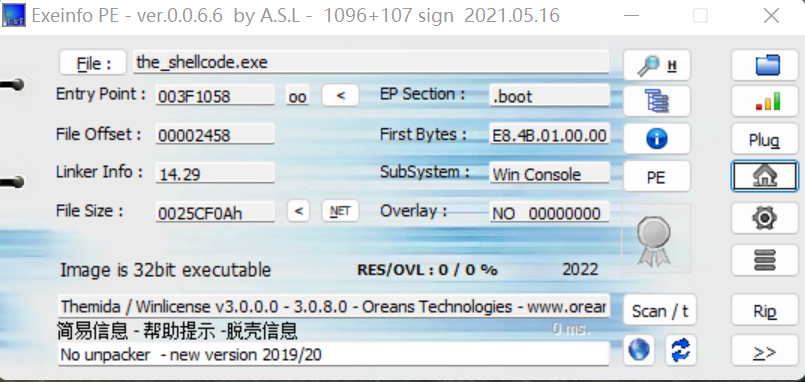Toggle the oo button near Entry Point

(297, 96)
